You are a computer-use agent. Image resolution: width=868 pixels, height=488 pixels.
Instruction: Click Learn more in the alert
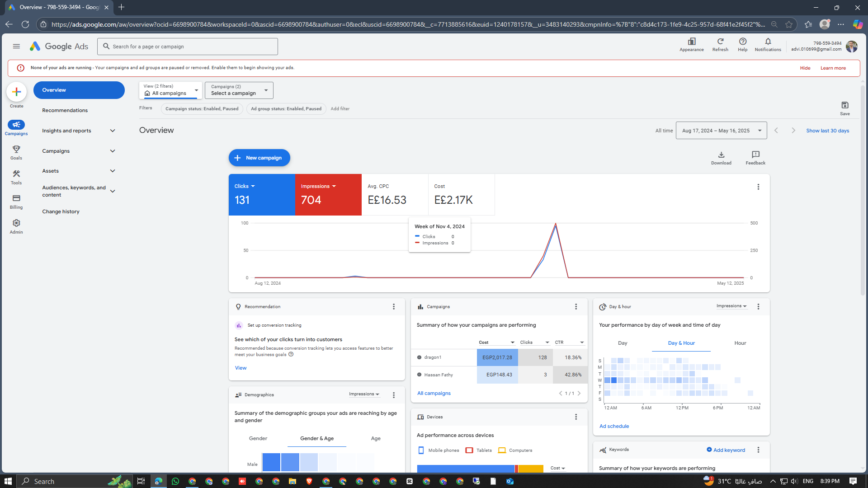[x=833, y=68]
